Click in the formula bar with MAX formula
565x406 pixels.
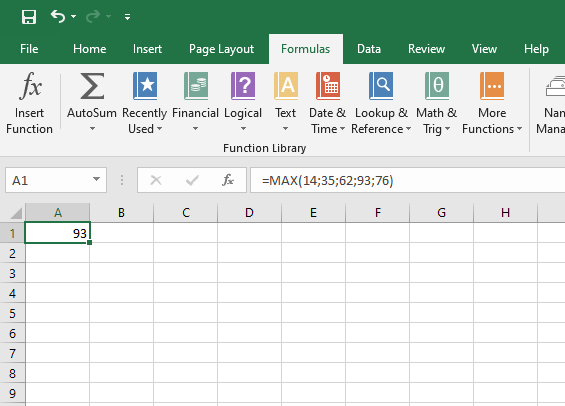pyautogui.click(x=407, y=180)
